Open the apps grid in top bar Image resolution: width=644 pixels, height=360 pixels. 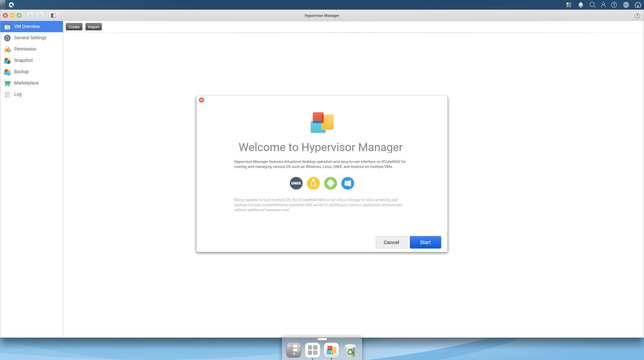569,5
